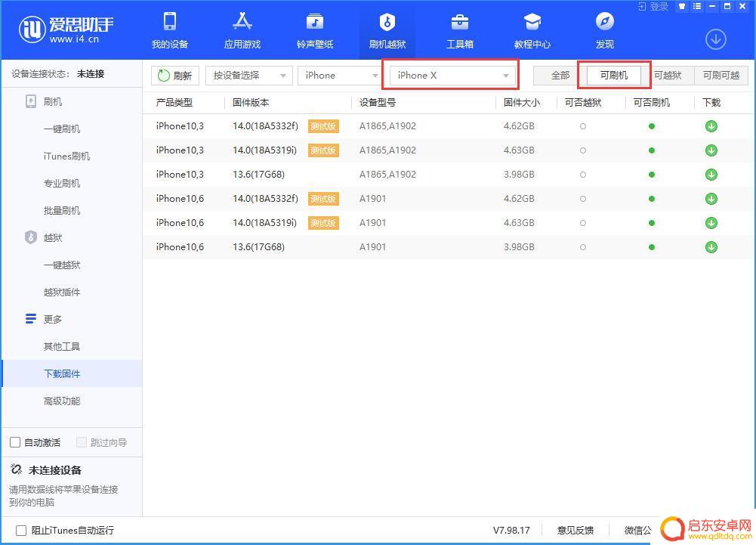Viewport: 756px width, 545px height.
Task: Download iPhone10,6 14.0(18A5319i) firmware
Action: (x=711, y=223)
